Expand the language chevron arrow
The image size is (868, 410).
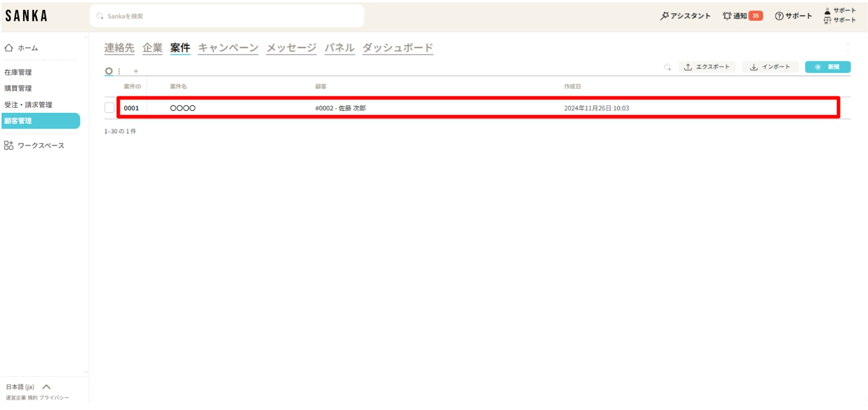(47, 387)
